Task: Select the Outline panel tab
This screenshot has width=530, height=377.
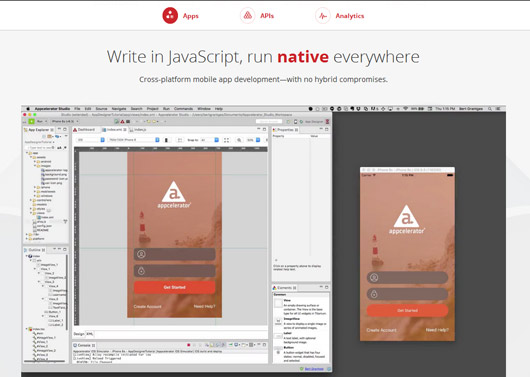Action: (x=34, y=250)
